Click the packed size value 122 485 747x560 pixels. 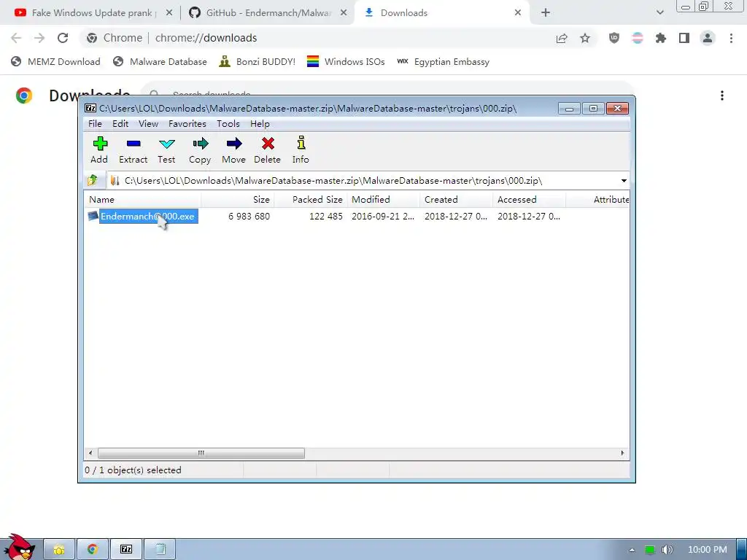326,216
